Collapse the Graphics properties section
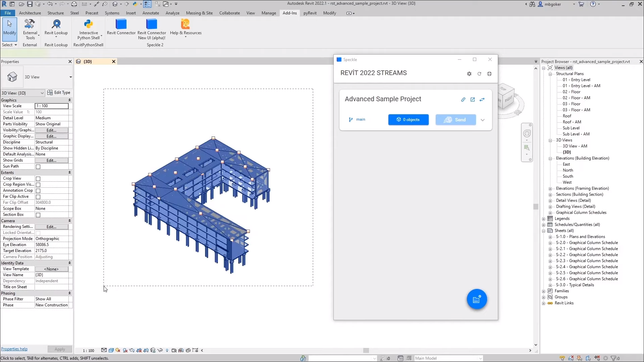Image resolution: width=644 pixels, height=362 pixels. click(x=70, y=100)
